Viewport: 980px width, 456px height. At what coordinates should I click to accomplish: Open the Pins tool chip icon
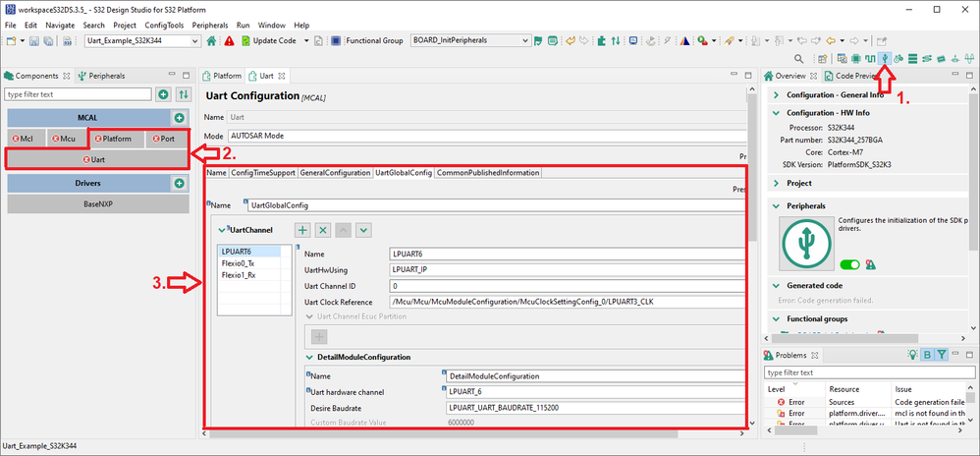tap(855, 59)
